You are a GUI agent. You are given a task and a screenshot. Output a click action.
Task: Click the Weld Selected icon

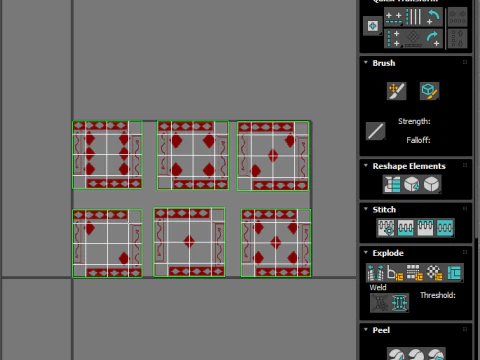point(399,303)
